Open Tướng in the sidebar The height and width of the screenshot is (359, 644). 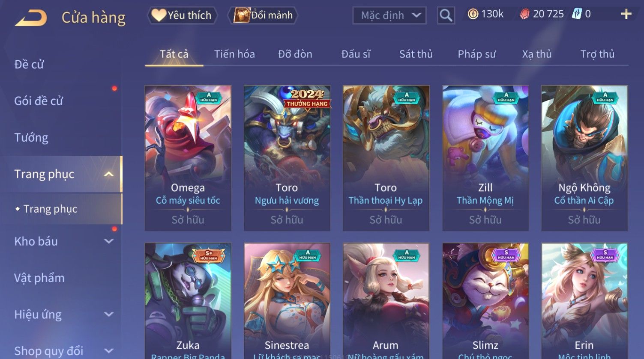pyautogui.click(x=31, y=138)
